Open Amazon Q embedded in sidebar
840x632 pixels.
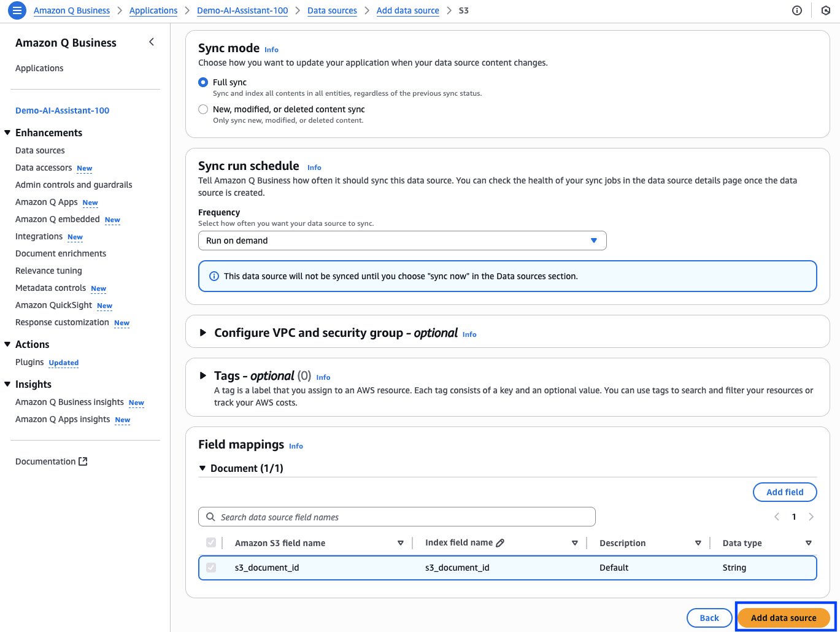point(58,219)
